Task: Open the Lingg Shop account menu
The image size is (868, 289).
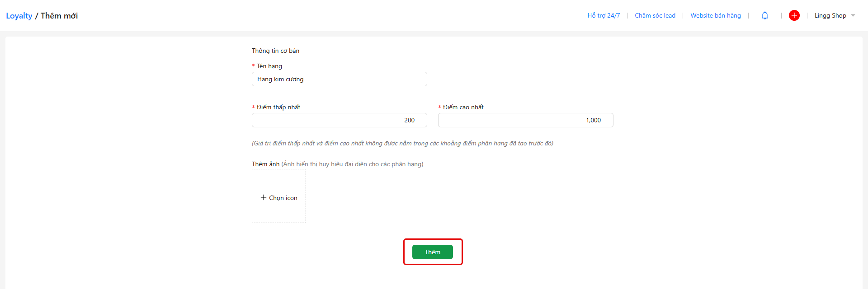Action: (830, 15)
